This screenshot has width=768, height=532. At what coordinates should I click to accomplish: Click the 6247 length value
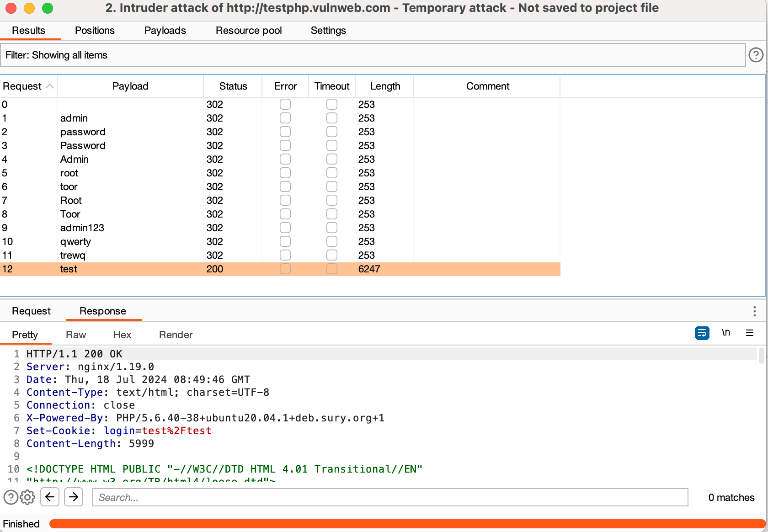(x=369, y=269)
